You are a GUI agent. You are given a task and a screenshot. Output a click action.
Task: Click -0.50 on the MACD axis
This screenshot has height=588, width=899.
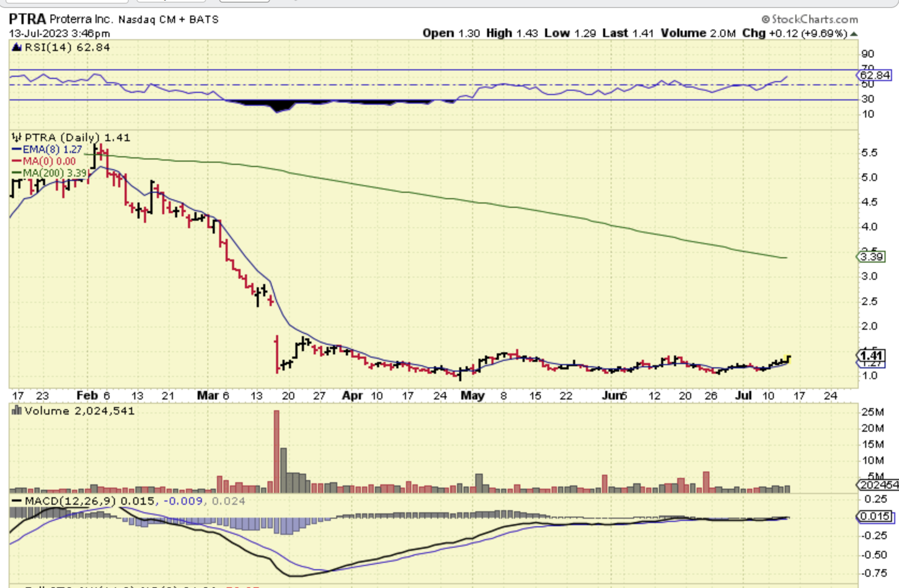click(x=875, y=555)
